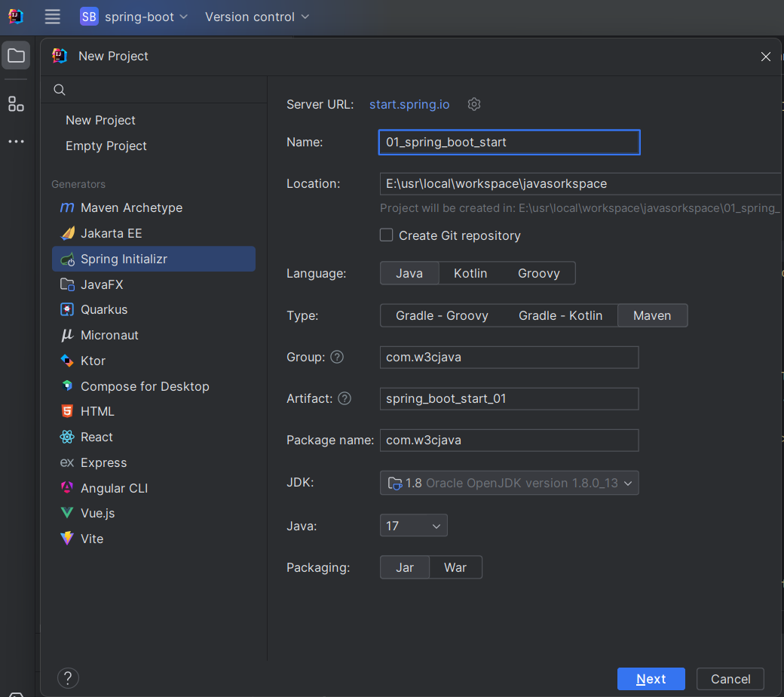Click the search magnifier icon in New Project dialog
This screenshot has height=697, width=784.
click(x=60, y=90)
